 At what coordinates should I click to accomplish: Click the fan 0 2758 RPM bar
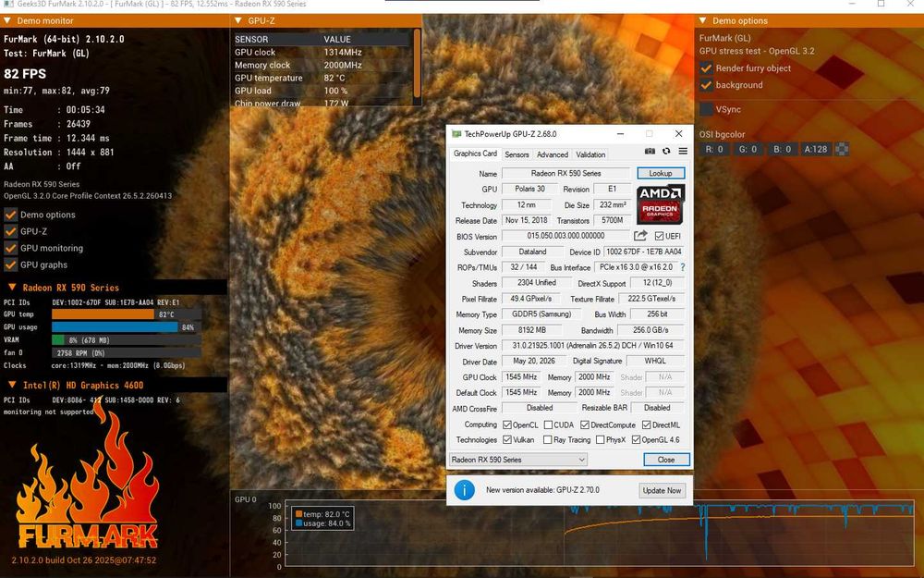[126, 352]
